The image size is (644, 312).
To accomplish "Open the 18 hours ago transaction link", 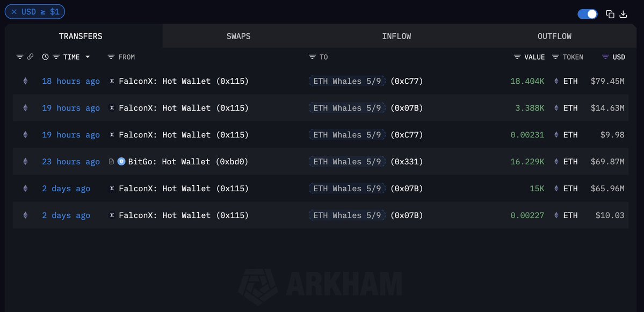I will (x=71, y=81).
